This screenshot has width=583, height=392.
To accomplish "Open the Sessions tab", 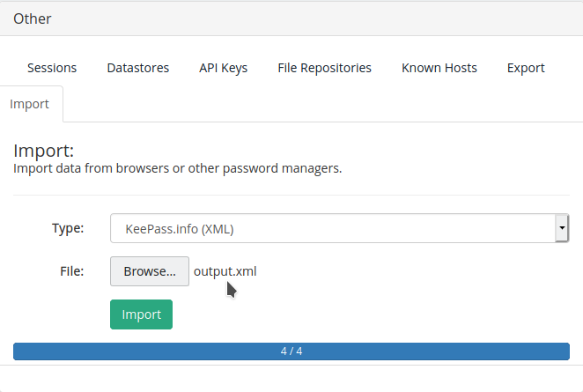I will click(x=52, y=68).
